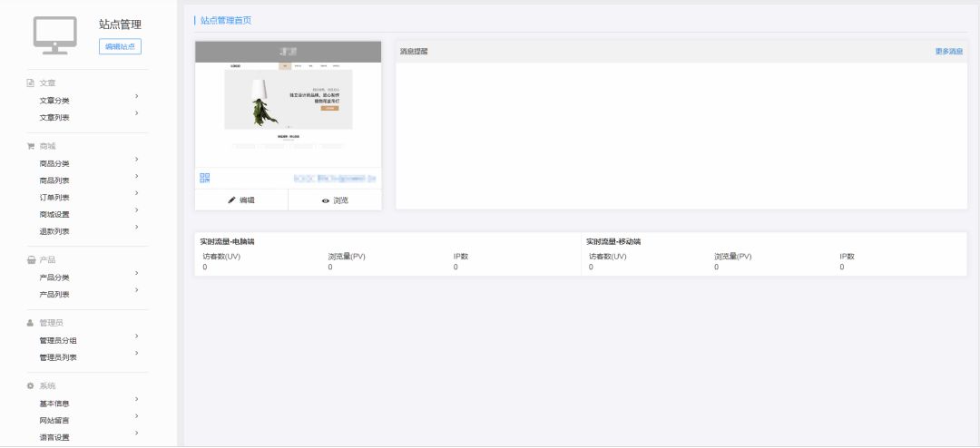Screen dimensions: 980x448
Task: Click the 站点管理 sidebar title
Action: 120,25
